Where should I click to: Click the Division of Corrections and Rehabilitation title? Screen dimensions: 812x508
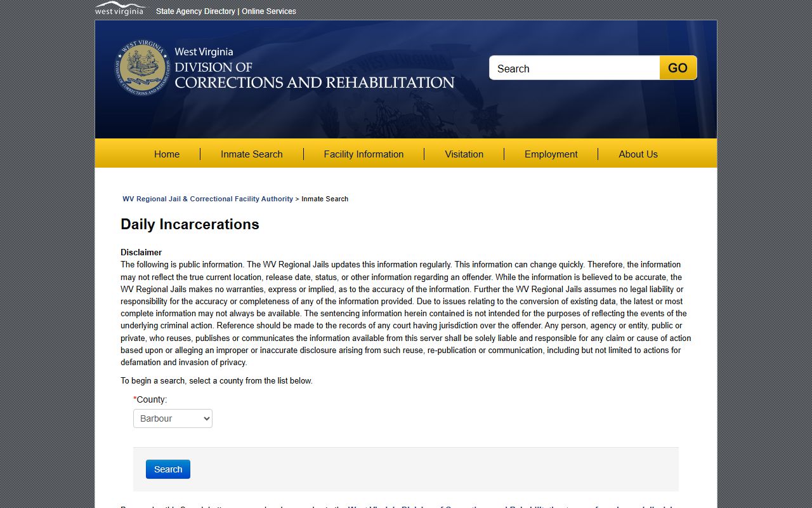tap(314, 69)
